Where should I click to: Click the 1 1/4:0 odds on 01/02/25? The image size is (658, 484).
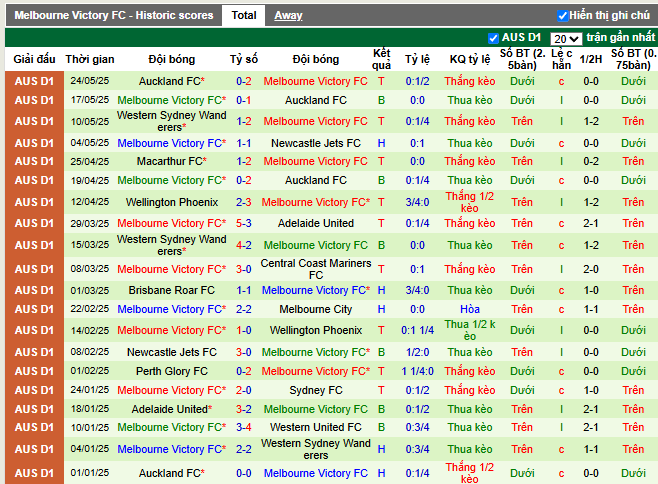click(x=417, y=372)
